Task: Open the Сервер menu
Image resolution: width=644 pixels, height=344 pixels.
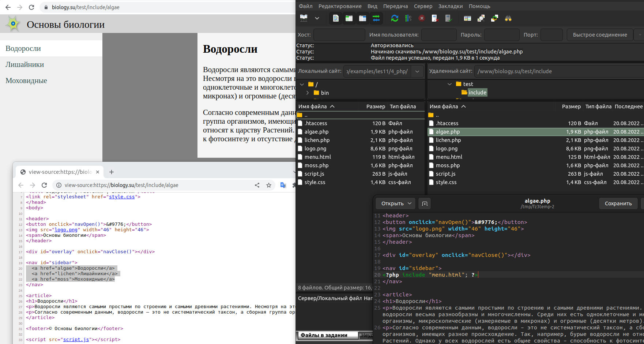Action: [x=423, y=6]
